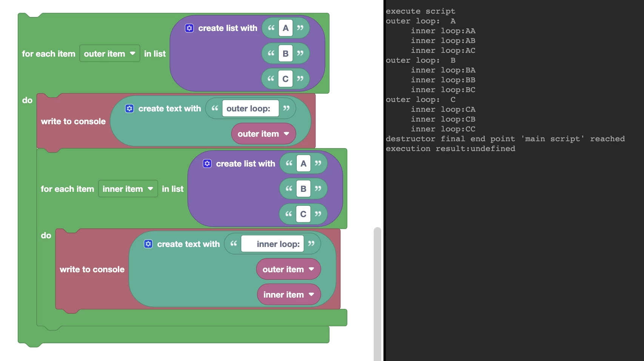The image size is (644, 361).
Task: Click 'execute script' console line
Action: (x=421, y=11)
